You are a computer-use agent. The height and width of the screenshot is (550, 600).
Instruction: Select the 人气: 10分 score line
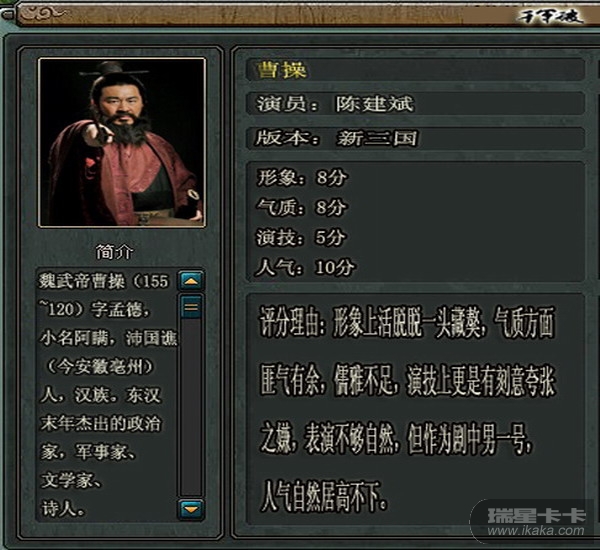305,267
